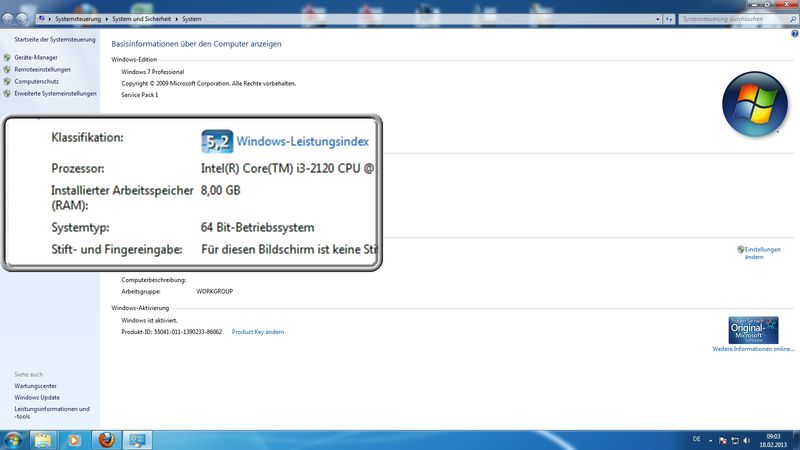Launch Windows Media Player from taskbar

[74, 440]
